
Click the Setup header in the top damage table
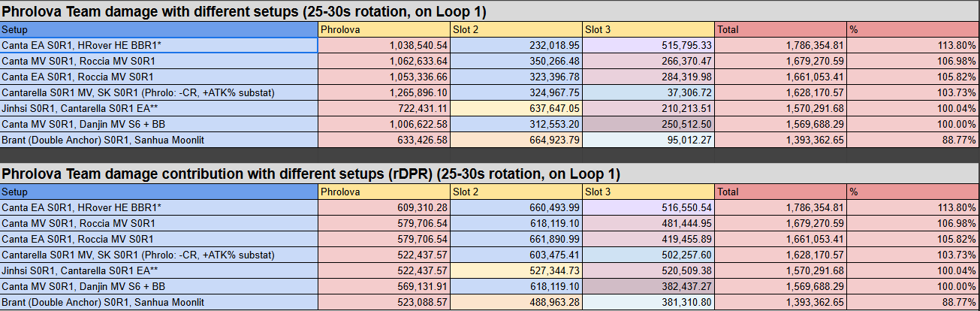pos(159,30)
